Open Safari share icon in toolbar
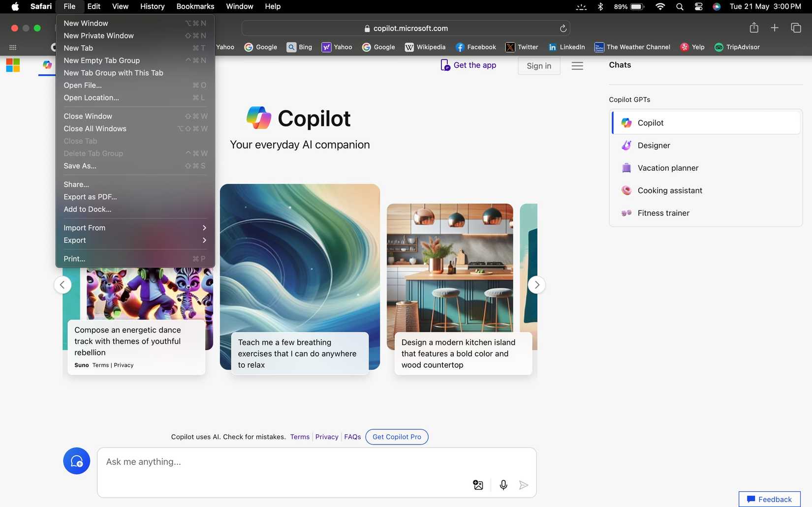Viewport: 812px width, 507px height. coord(753,28)
